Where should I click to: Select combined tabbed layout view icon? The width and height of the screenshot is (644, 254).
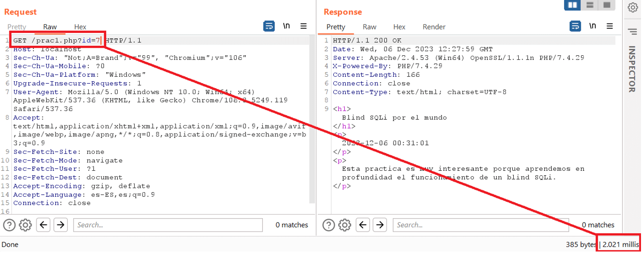607,5
